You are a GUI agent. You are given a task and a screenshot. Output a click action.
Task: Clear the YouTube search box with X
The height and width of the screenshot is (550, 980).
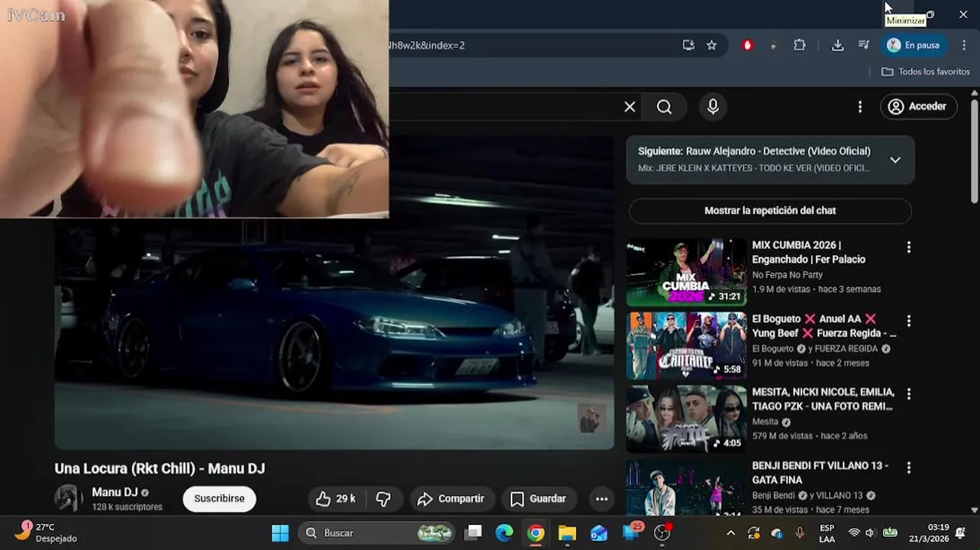tap(630, 107)
